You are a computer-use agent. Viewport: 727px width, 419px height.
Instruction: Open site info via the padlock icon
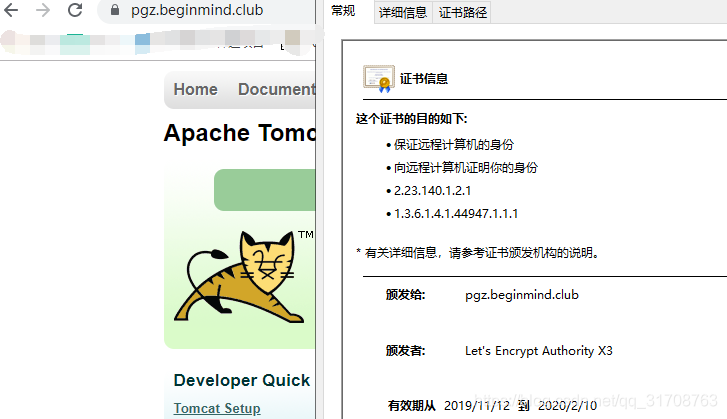[115, 10]
